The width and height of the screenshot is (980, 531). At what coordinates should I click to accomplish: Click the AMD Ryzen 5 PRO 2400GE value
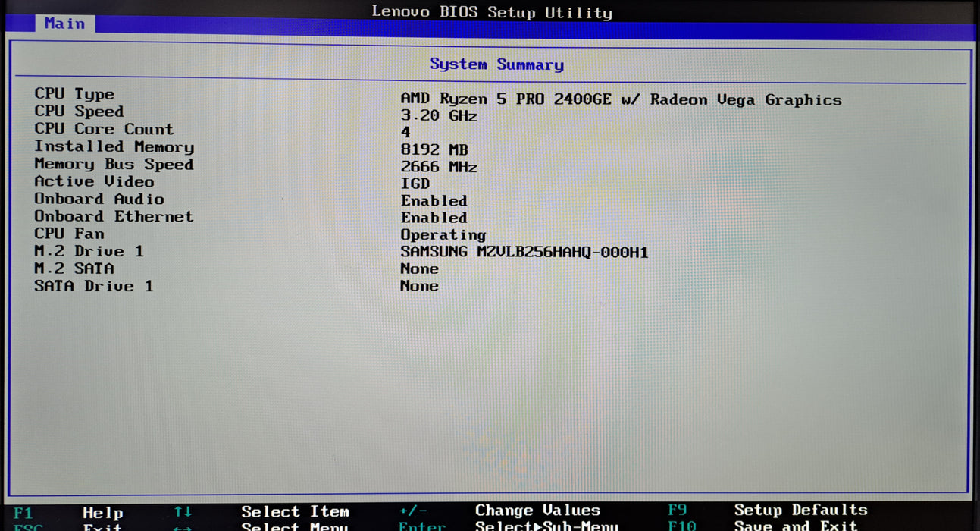(621, 99)
